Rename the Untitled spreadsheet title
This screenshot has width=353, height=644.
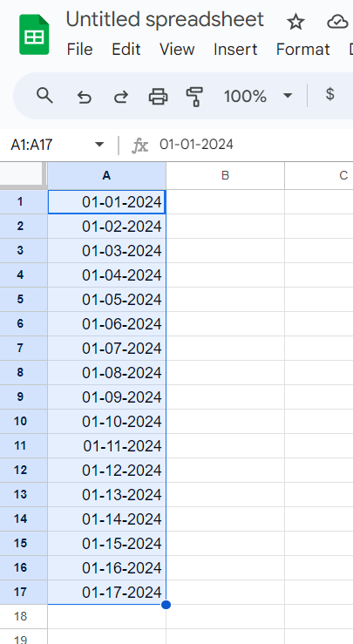click(x=165, y=19)
